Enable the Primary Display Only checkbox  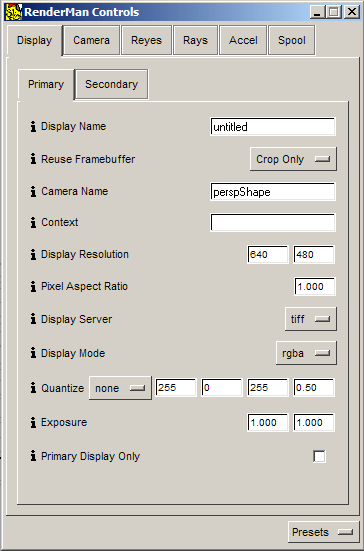coord(319,456)
